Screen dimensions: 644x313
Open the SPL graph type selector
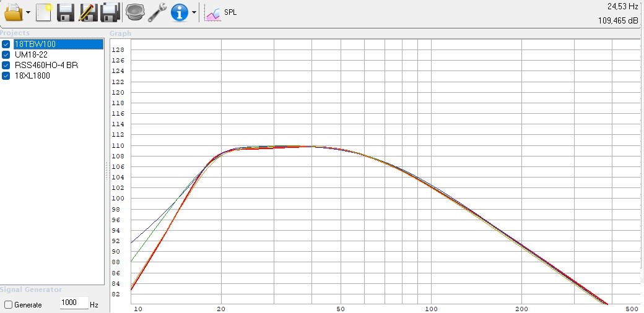pos(221,12)
